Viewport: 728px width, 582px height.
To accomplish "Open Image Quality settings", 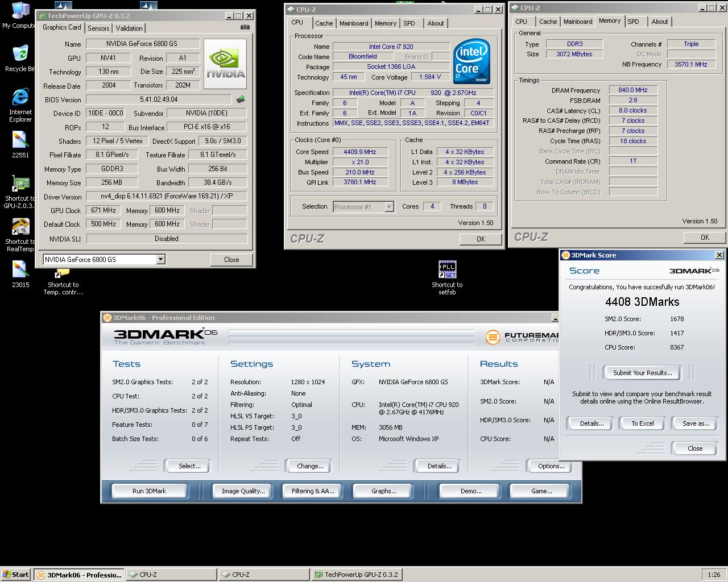I will pyautogui.click(x=243, y=491).
